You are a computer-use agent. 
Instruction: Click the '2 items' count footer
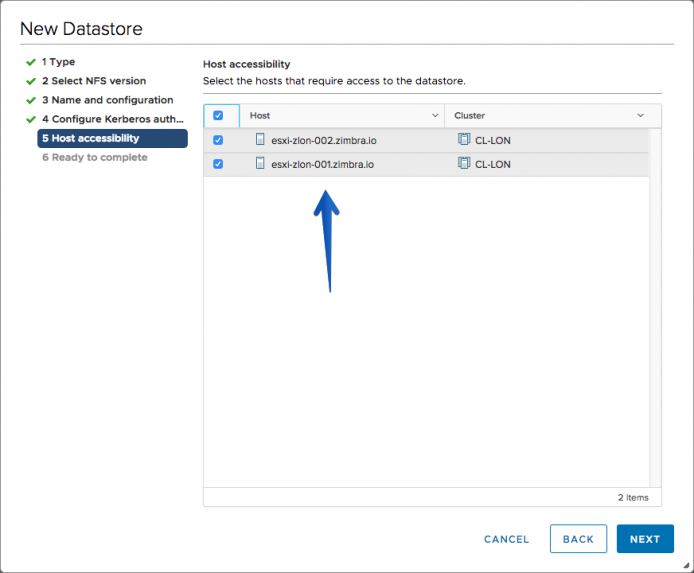[633, 497]
